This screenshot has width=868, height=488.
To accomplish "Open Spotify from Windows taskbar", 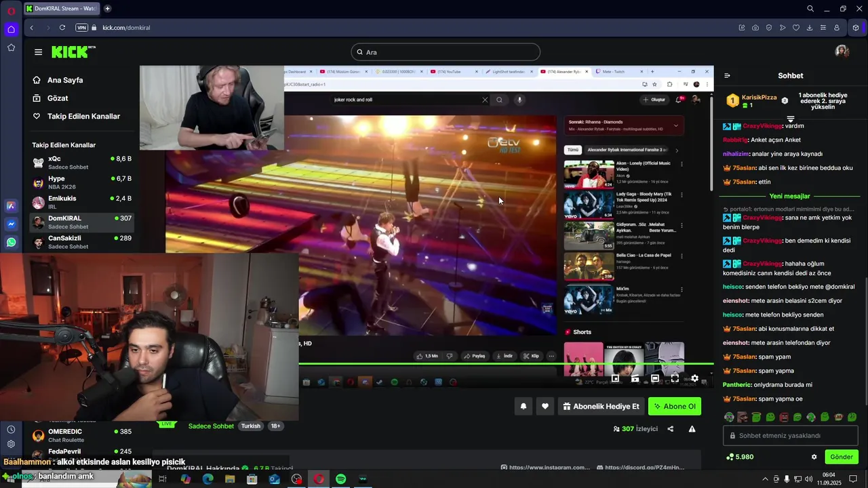I will [341, 479].
